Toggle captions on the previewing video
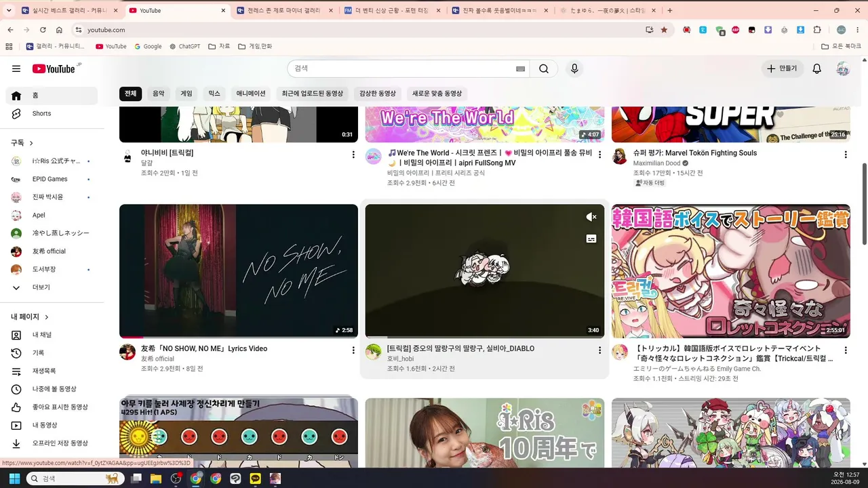This screenshot has height=488, width=868. click(591, 239)
